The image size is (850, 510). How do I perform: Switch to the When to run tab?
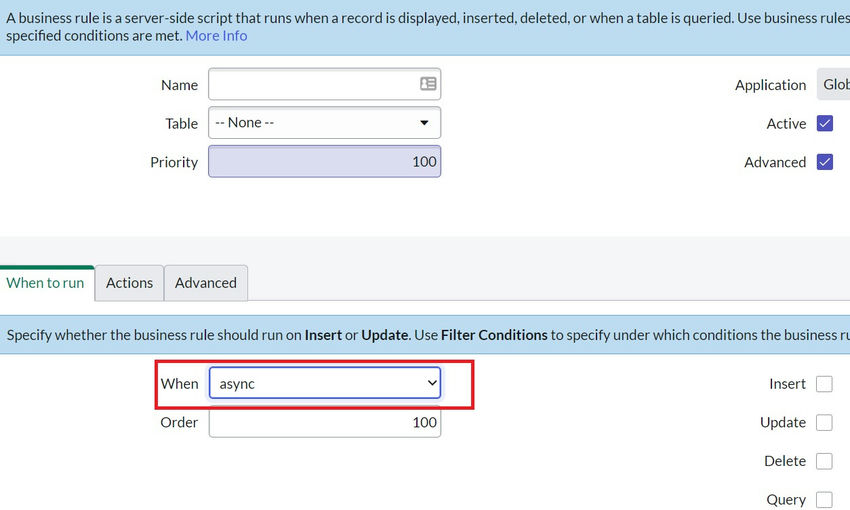pyautogui.click(x=46, y=283)
